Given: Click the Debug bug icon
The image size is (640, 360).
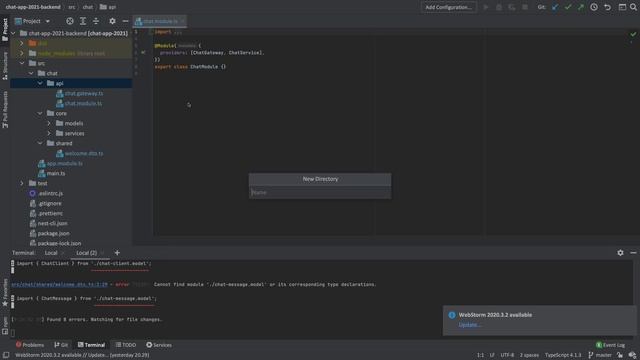Looking at the screenshot, I should tap(499, 7).
